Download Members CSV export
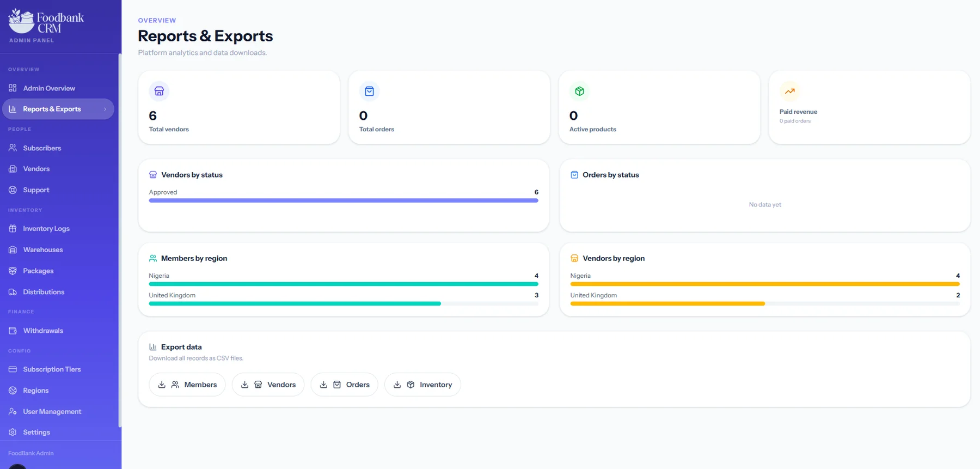The height and width of the screenshot is (469, 980). [x=187, y=385]
